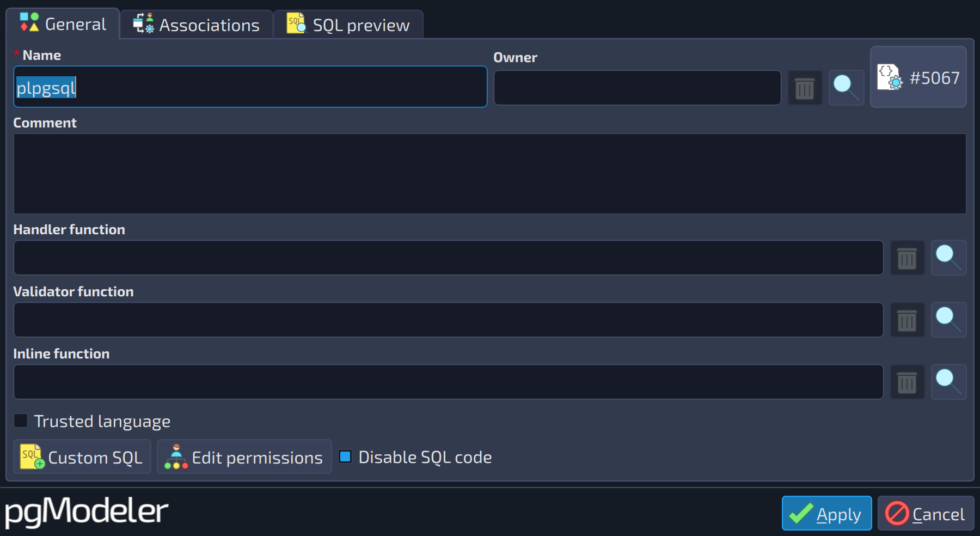980x536 pixels.
Task: Click the Edit permissions button
Action: (x=244, y=456)
